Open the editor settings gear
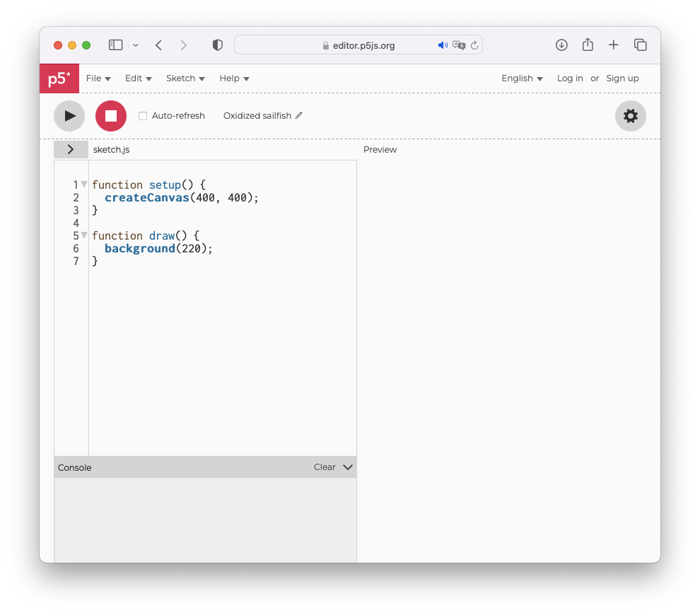 pyautogui.click(x=630, y=116)
